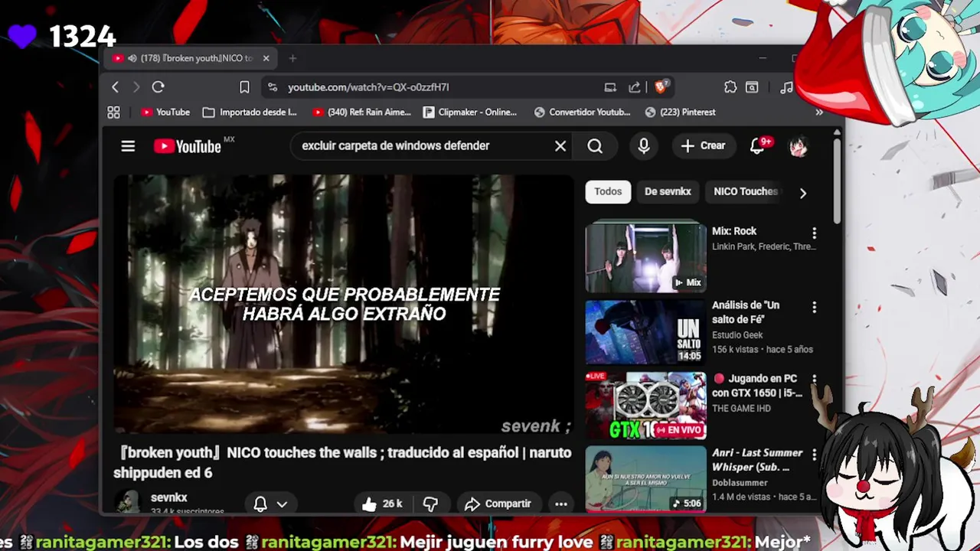The height and width of the screenshot is (551, 980).
Task: Open the music note icon in browser toolbar
Action: (786, 87)
